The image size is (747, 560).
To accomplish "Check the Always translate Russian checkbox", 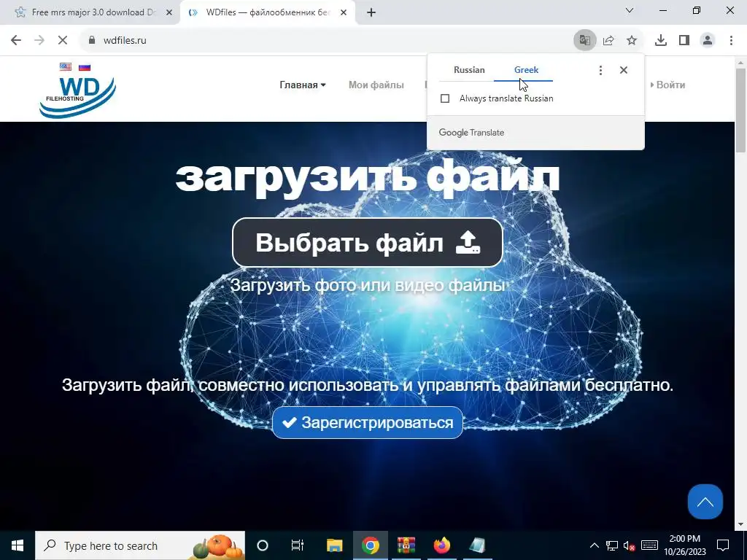I will tap(445, 98).
